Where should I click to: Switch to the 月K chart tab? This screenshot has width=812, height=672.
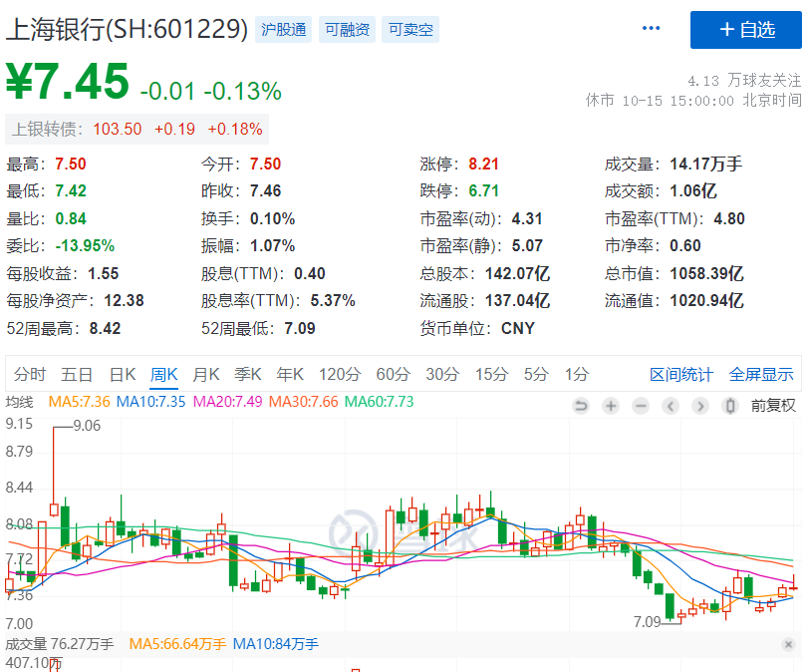pyautogui.click(x=205, y=374)
